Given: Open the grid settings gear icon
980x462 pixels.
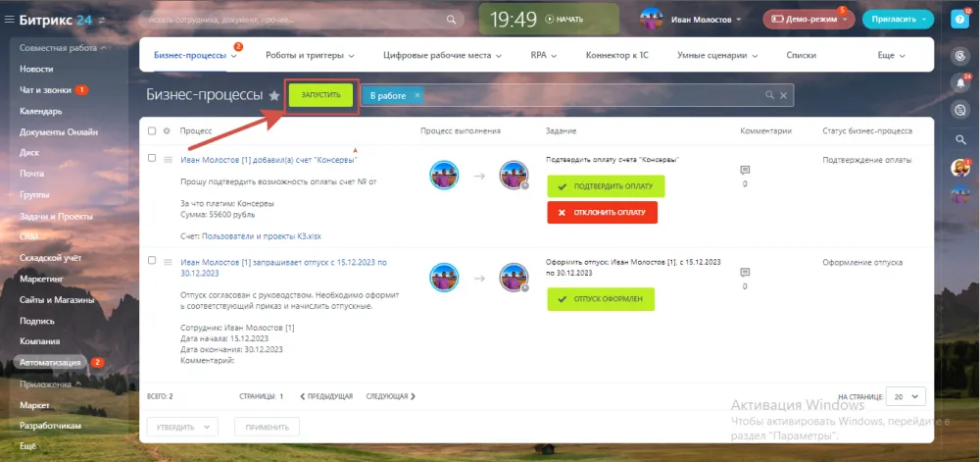Looking at the screenshot, I should [x=167, y=131].
